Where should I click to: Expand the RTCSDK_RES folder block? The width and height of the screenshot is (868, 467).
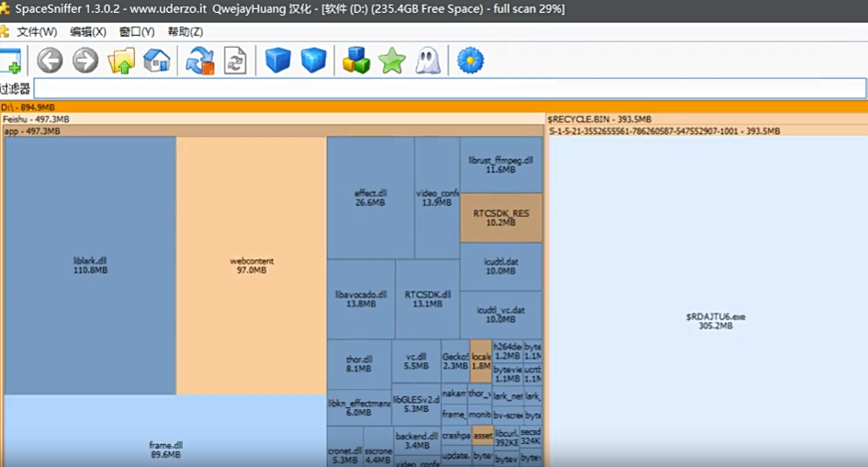[x=501, y=217]
